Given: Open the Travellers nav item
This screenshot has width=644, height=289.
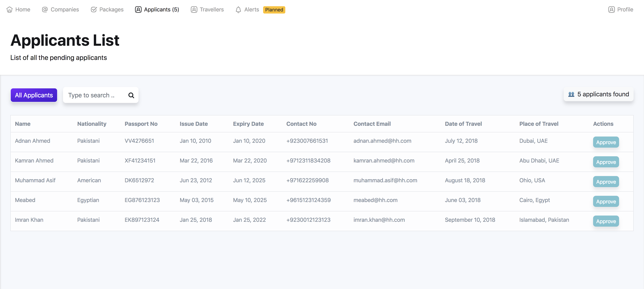Looking at the screenshot, I should click(212, 10).
